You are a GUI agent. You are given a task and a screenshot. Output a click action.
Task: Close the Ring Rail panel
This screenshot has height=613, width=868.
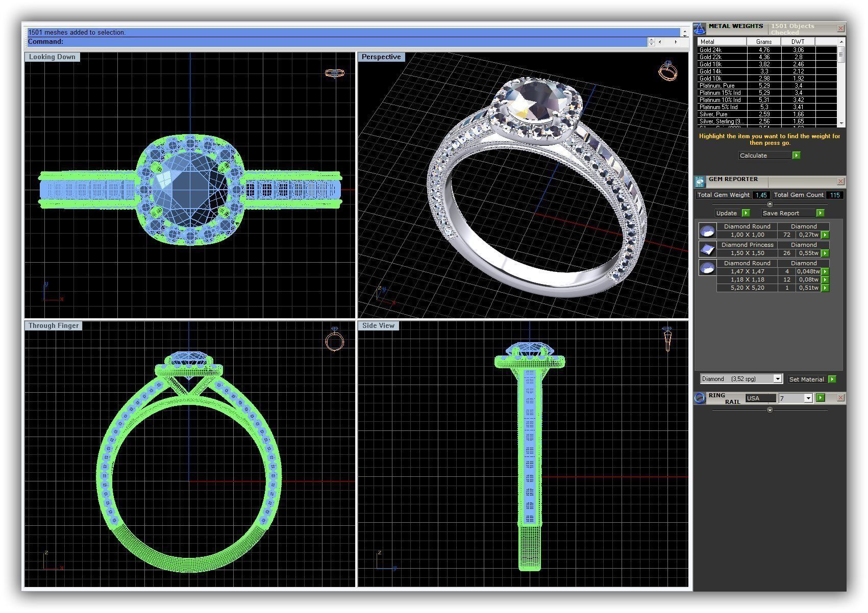[x=840, y=397]
